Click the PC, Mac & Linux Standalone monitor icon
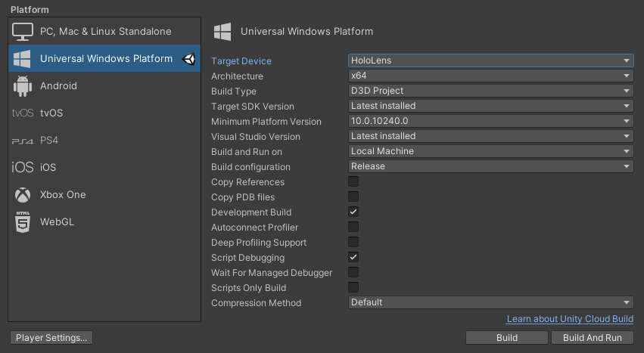 pos(23,32)
